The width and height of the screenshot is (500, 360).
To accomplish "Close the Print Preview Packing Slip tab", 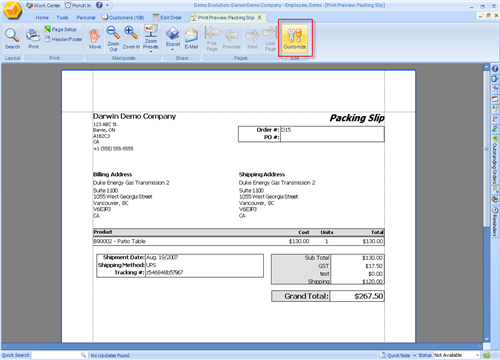I will (259, 17).
